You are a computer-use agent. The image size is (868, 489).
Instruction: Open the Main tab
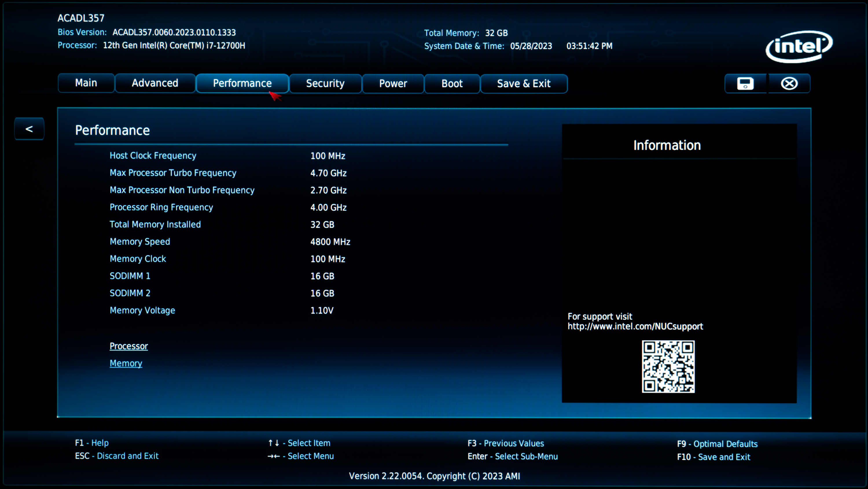coord(86,83)
